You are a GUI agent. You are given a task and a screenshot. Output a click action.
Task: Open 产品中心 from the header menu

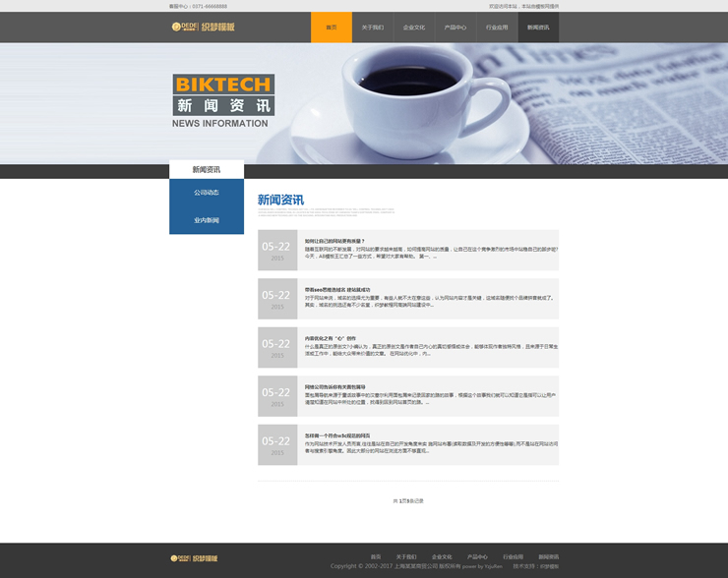(455, 28)
